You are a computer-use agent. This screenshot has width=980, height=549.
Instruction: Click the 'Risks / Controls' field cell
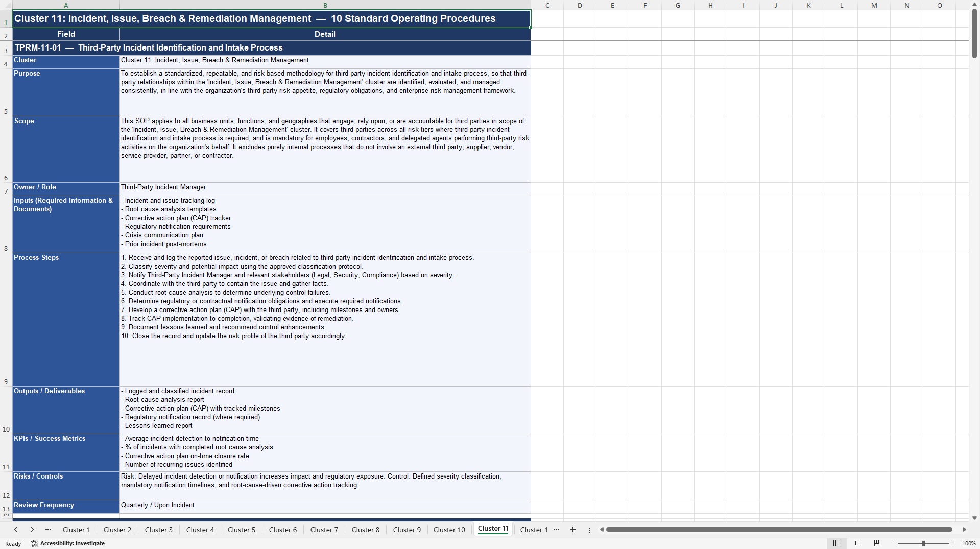[x=66, y=486]
